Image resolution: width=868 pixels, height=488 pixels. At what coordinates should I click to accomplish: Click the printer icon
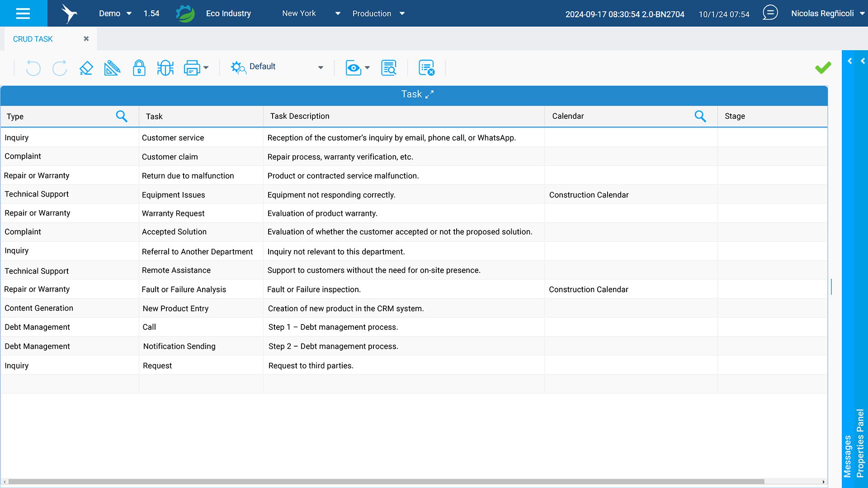[192, 68]
